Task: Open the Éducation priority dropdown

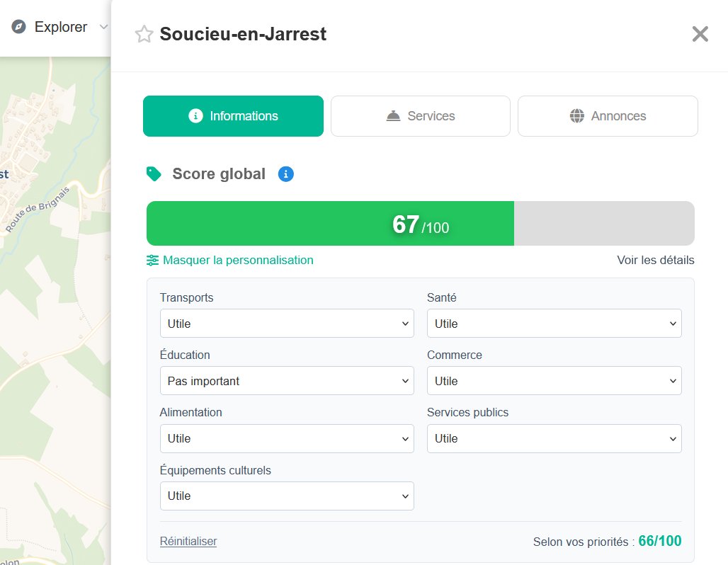Action: (x=287, y=381)
